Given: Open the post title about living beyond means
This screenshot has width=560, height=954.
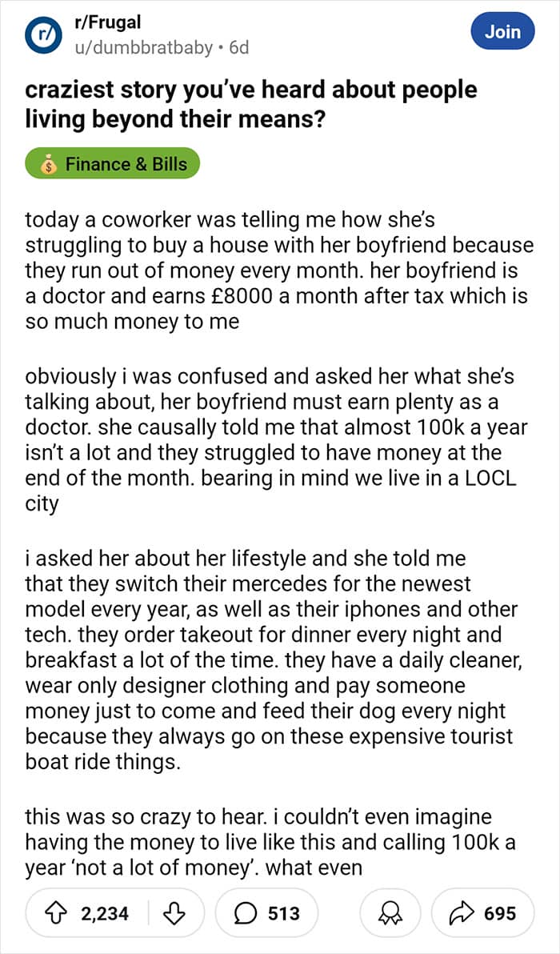Looking at the screenshot, I should tap(250, 102).
